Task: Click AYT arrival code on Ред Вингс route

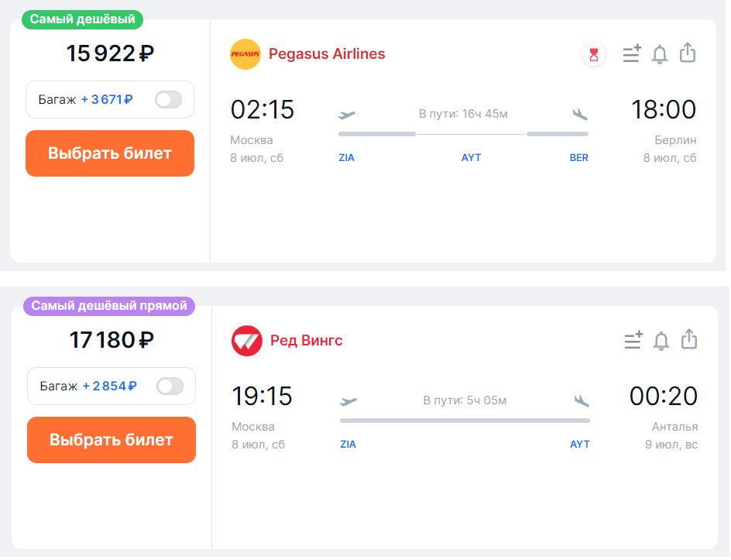Action: pyautogui.click(x=579, y=445)
